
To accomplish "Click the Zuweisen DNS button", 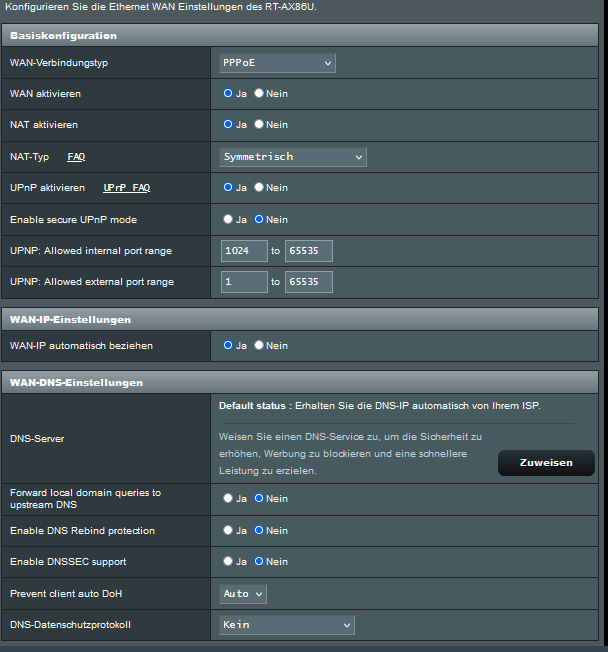I will point(546,463).
